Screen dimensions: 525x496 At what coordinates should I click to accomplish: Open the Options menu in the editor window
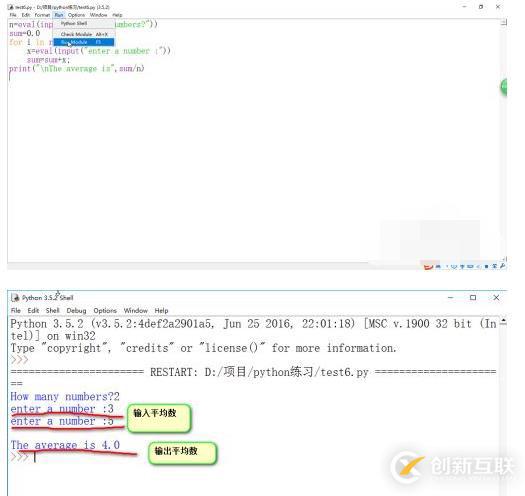tap(76, 15)
